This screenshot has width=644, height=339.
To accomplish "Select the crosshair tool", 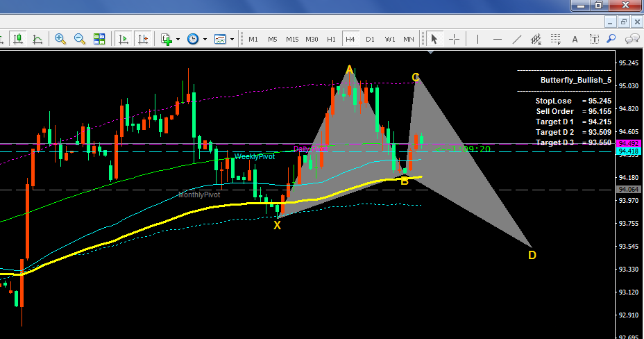I will click(x=454, y=39).
